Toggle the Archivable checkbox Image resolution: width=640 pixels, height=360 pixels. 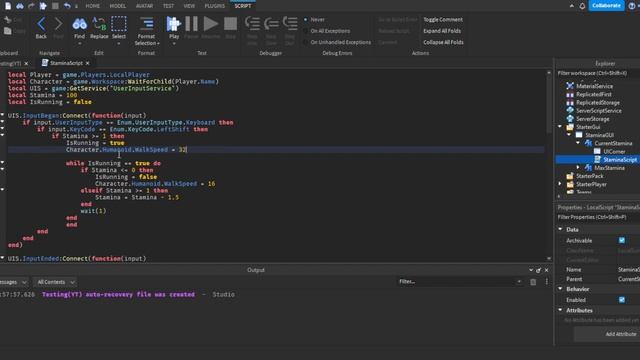(622, 240)
